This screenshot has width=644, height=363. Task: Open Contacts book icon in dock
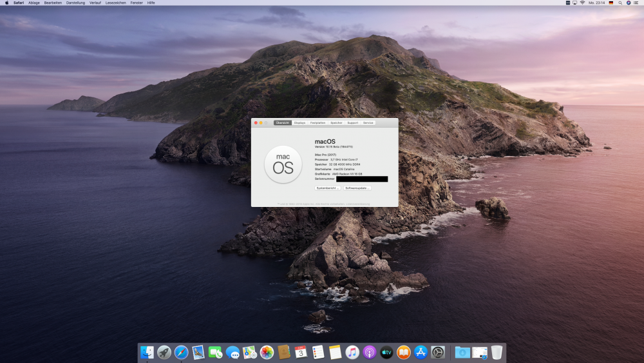pos(284,352)
